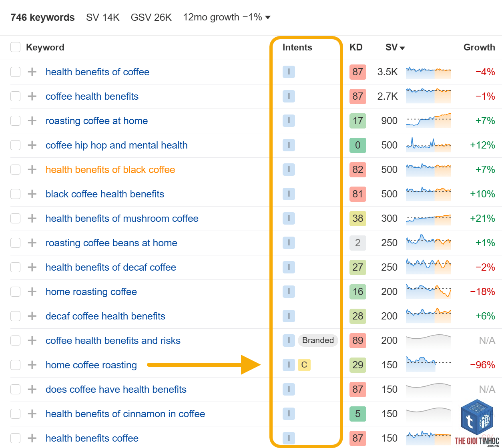This screenshot has width=502, height=448.
Task: Plus icon for 'health benefits of cinnamon in coffee'
Action: pos(32,414)
